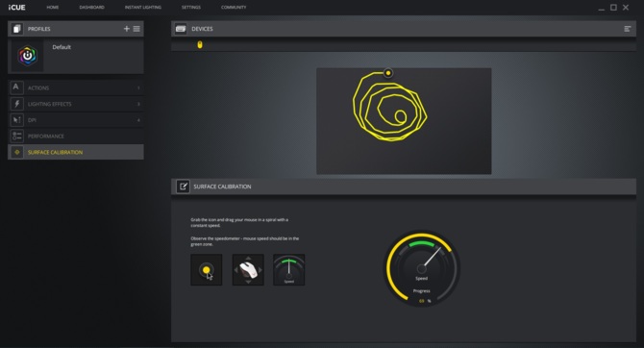Open the HOME menu
The width and height of the screenshot is (644, 348).
pyautogui.click(x=52, y=8)
